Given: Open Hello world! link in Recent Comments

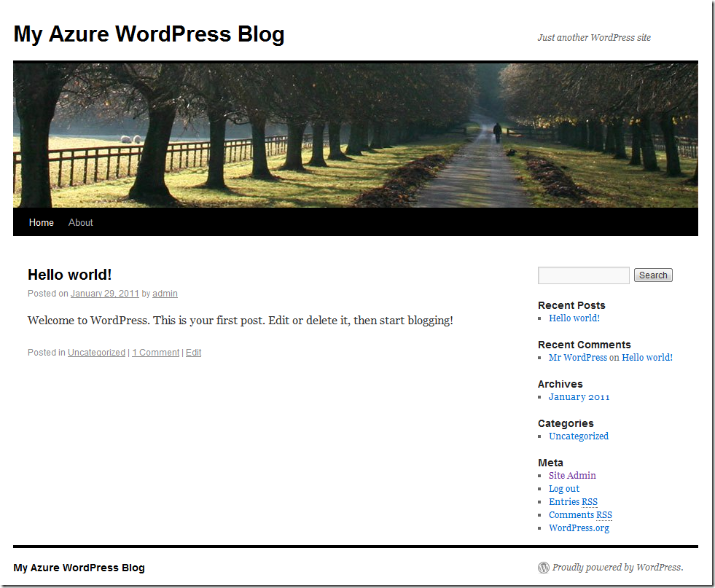Looking at the screenshot, I should (x=647, y=357).
